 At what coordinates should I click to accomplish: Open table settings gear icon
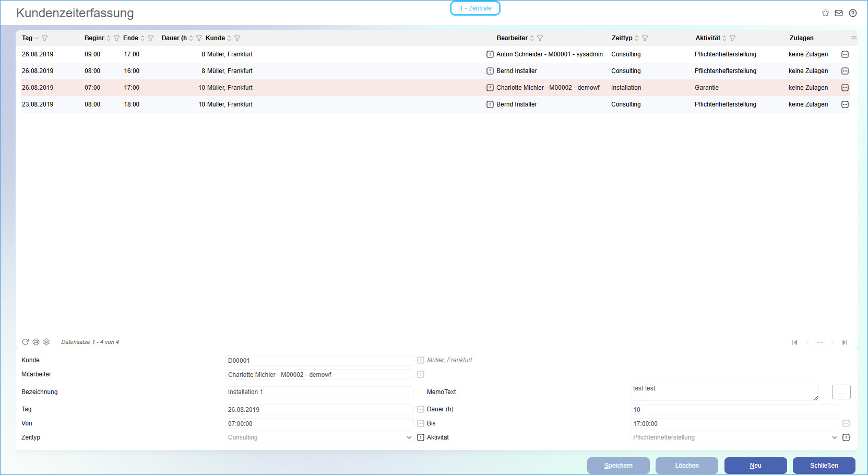pos(46,342)
